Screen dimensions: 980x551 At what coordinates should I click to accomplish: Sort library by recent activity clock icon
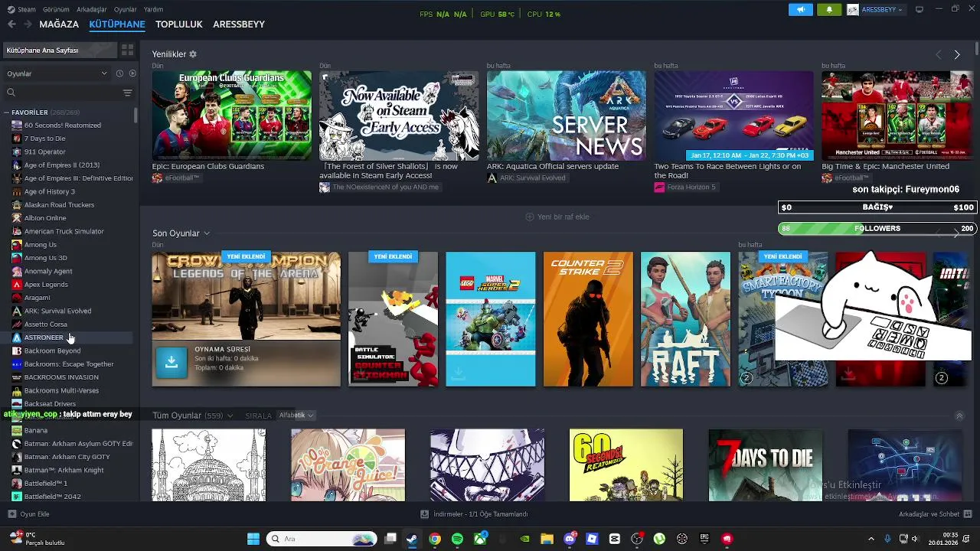click(x=119, y=73)
